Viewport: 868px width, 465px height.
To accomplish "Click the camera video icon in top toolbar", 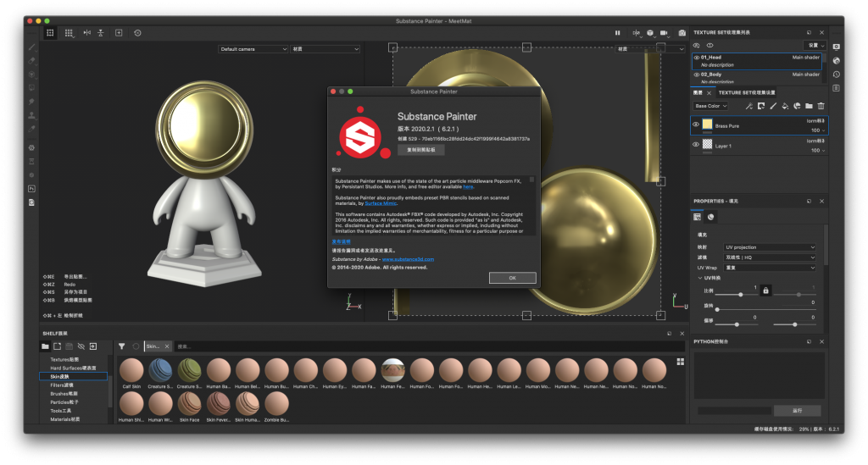I will pos(664,33).
